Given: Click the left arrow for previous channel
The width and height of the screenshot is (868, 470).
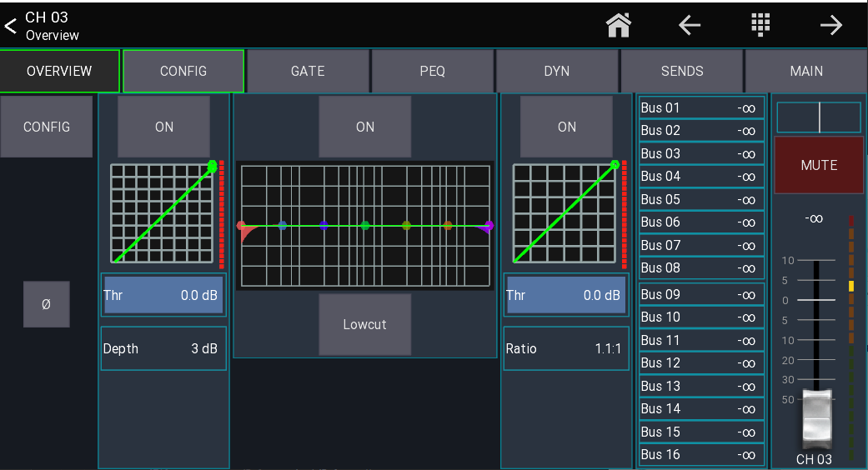Looking at the screenshot, I should point(690,26).
